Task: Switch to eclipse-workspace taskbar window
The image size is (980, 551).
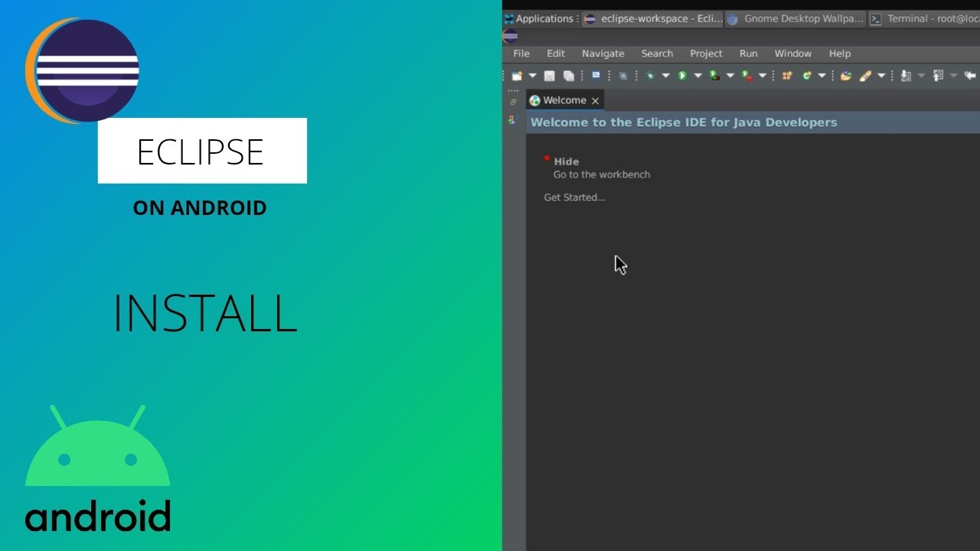Action: [x=652, y=19]
